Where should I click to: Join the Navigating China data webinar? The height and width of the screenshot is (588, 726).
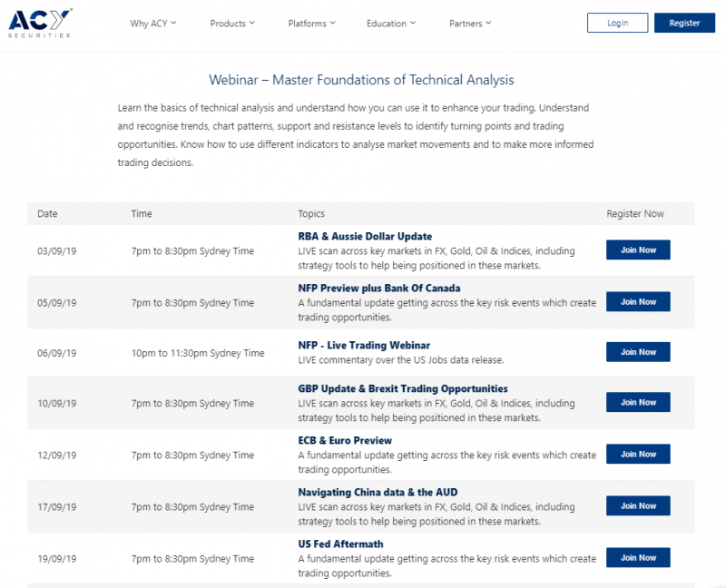(x=638, y=506)
